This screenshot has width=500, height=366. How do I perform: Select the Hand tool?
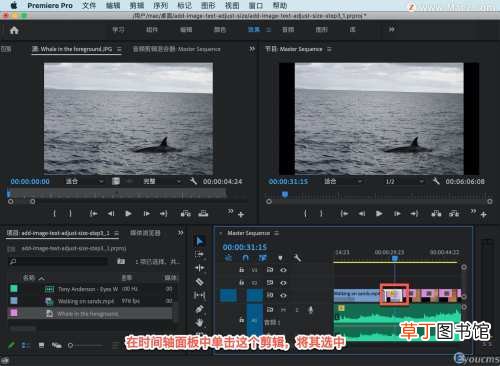pos(199,322)
